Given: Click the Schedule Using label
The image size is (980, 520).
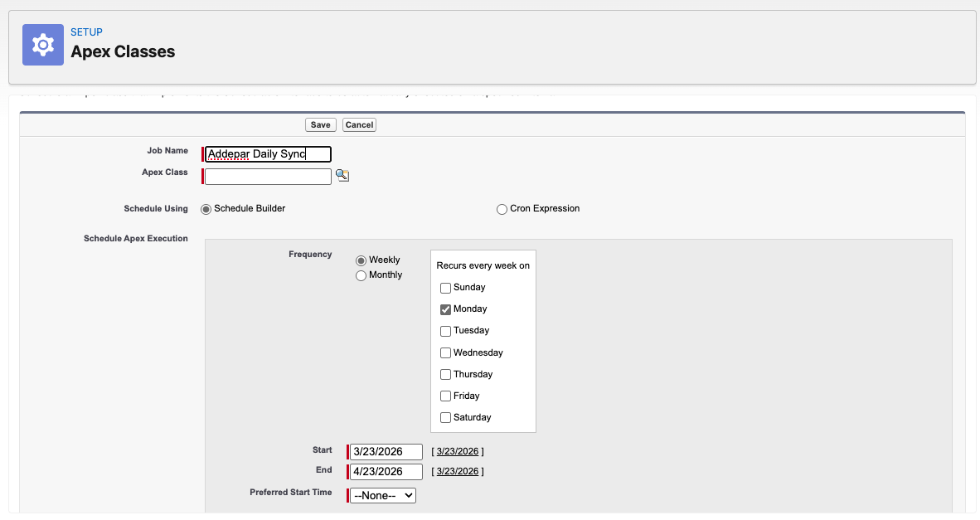Looking at the screenshot, I should 156,208.
